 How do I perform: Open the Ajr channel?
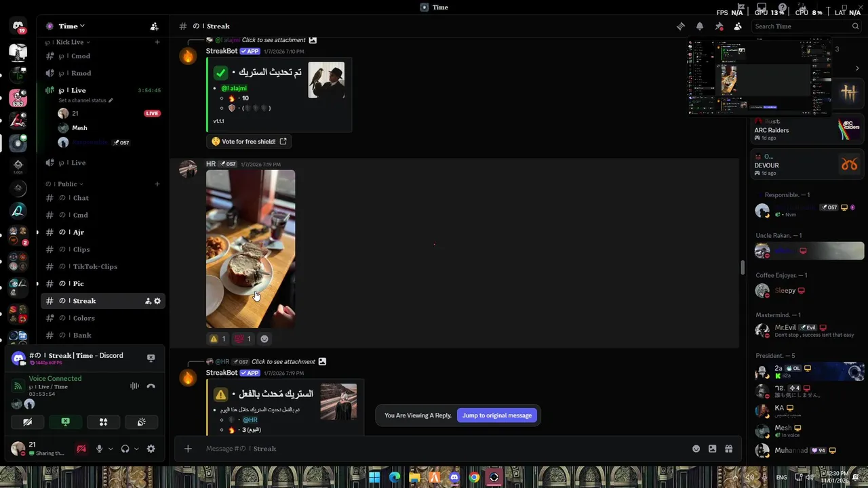[102, 232]
